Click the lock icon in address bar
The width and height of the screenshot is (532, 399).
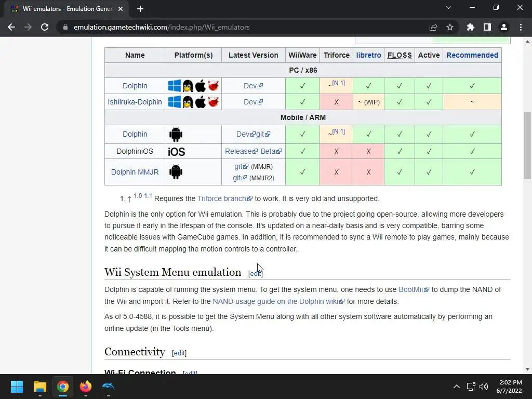tap(65, 27)
